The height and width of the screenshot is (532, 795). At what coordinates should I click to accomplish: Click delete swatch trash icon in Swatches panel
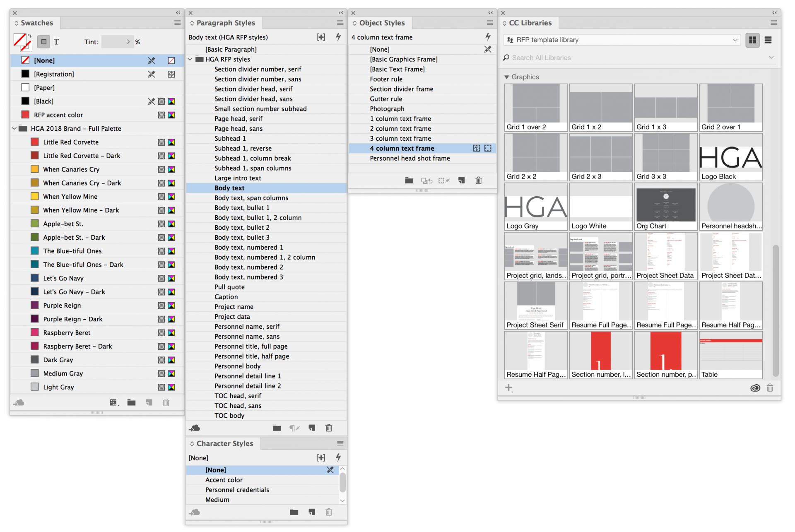(x=166, y=403)
